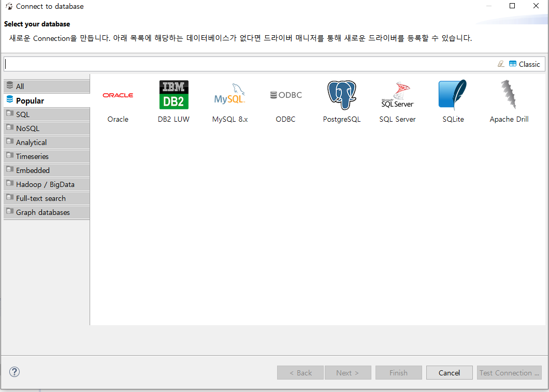
Task: Show Analytical databases
Action: (x=47, y=142)
